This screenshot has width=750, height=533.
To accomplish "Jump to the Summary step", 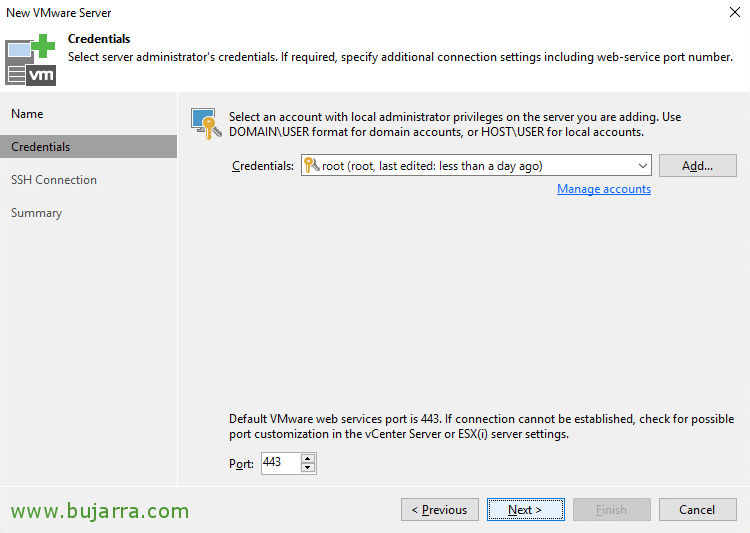I will pyautogui.click(x=36, y=213).
